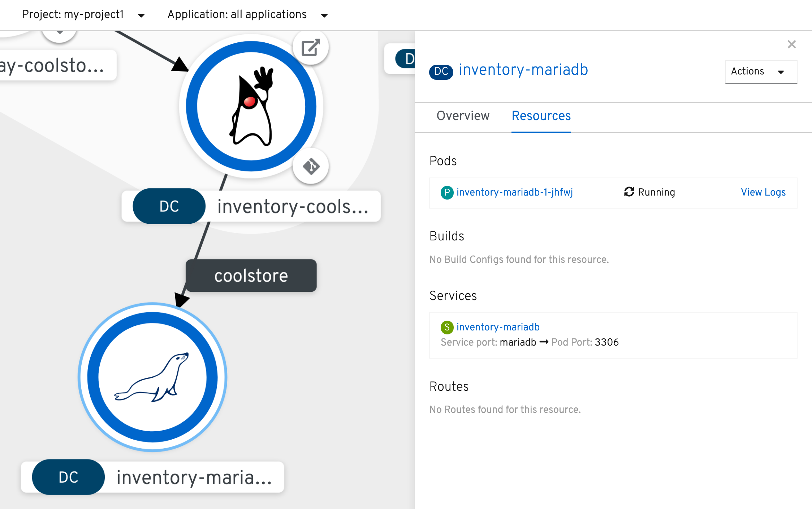Click View Logs for inventory-mariadb pod
The width and height of the screenshot is (812, 509).
click(762, 192)
